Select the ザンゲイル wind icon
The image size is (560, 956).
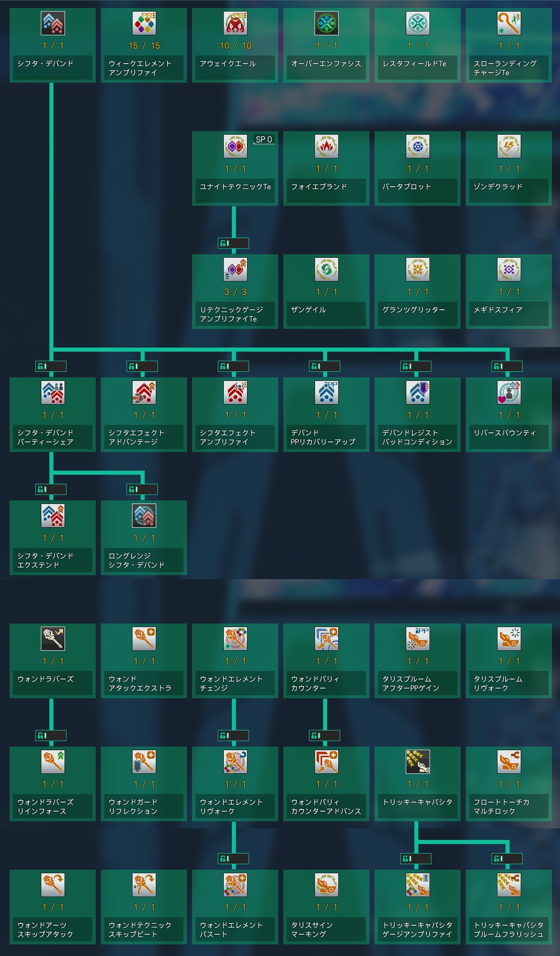pos(327,269)
